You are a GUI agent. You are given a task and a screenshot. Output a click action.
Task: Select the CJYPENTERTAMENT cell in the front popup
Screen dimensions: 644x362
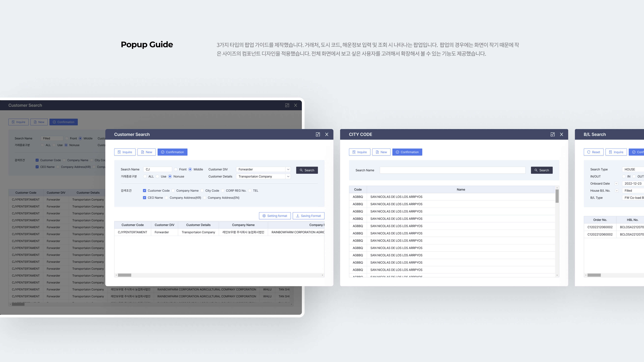[132, 232]
